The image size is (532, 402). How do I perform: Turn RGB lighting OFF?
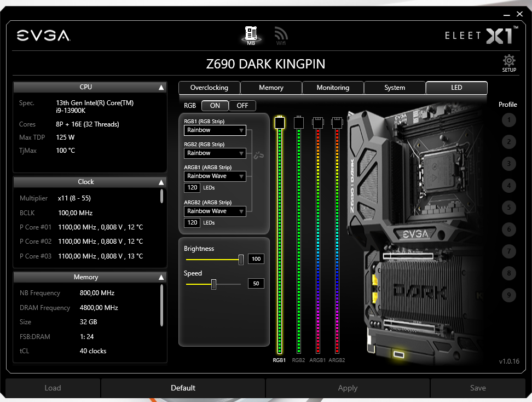[x=242, y=105]
